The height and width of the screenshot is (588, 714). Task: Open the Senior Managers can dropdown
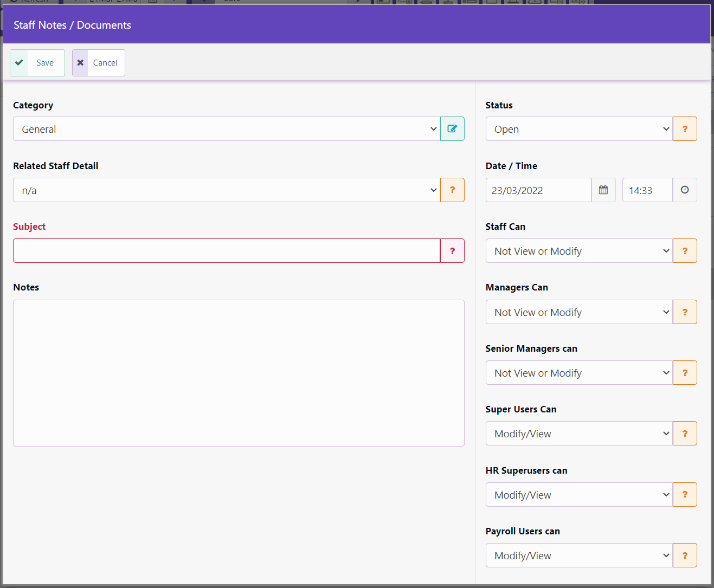click(x=579, y=373)
